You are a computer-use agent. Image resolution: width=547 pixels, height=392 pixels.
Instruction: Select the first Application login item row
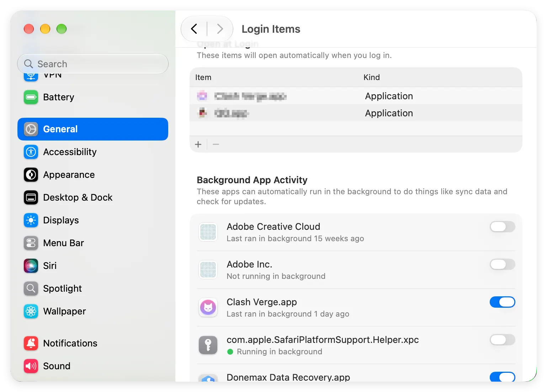(x=356, y=96)
